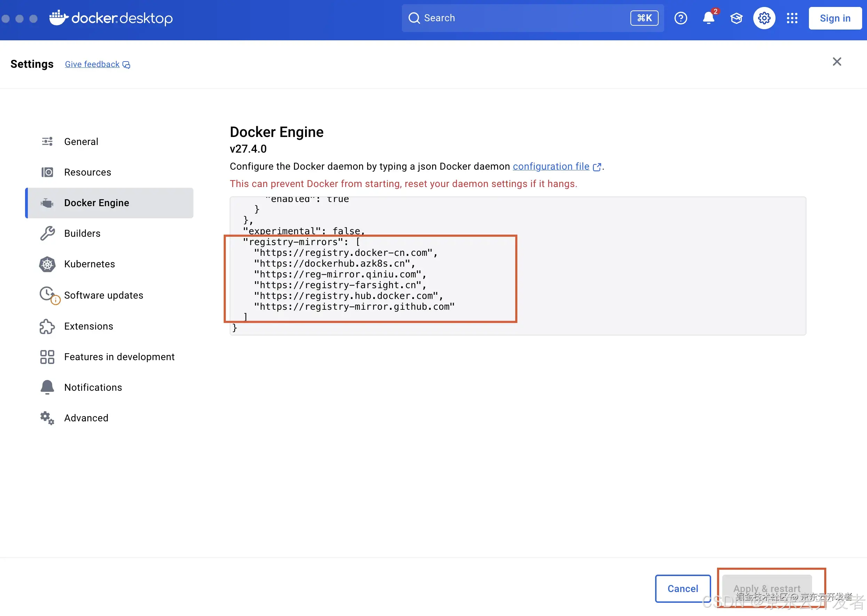Switch to the Resources section
Screen dimensions: 867x616
(87, 172)
